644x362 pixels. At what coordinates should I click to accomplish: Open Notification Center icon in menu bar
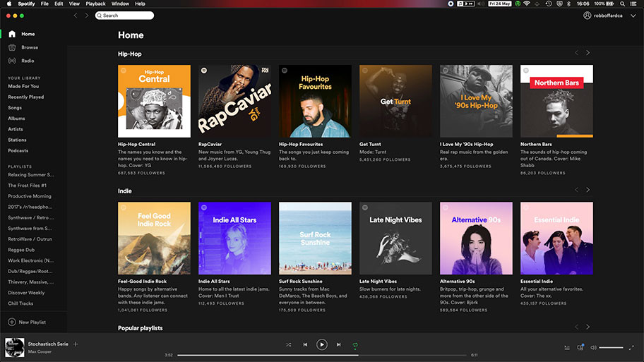point(633,4)
